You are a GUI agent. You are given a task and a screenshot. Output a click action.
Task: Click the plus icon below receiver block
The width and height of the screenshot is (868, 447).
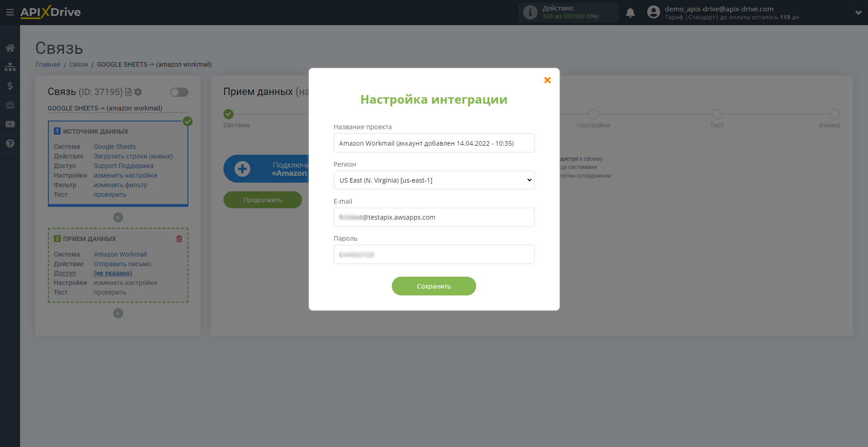coord(118,313)
